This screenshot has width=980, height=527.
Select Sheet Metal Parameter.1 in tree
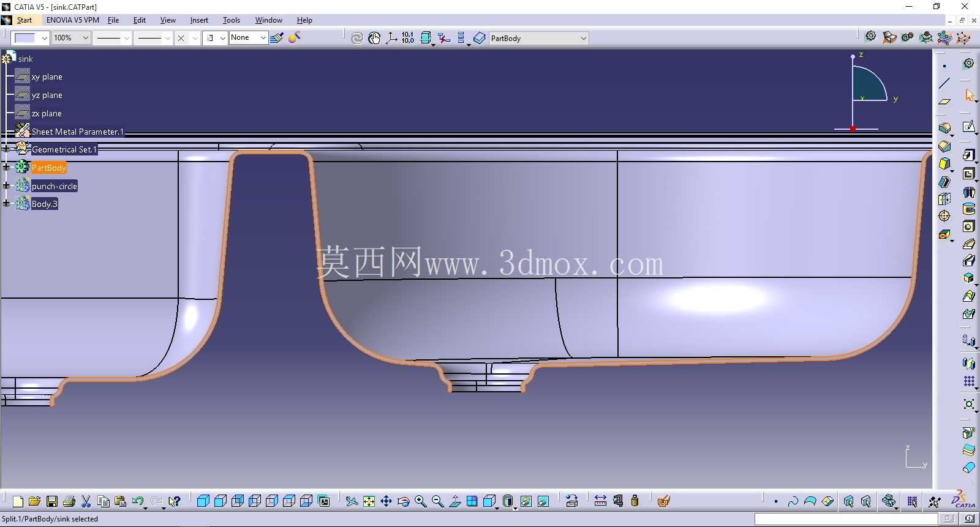point(78,132)
